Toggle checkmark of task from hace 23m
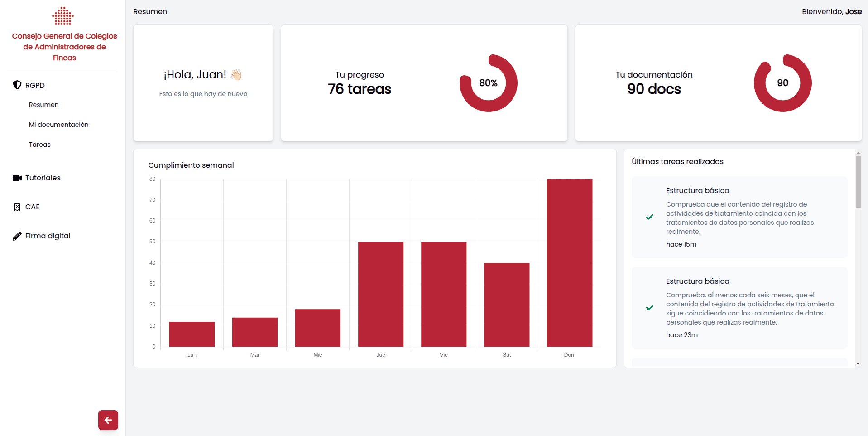Viewport: 868px width, 436px height. point(650,308)
